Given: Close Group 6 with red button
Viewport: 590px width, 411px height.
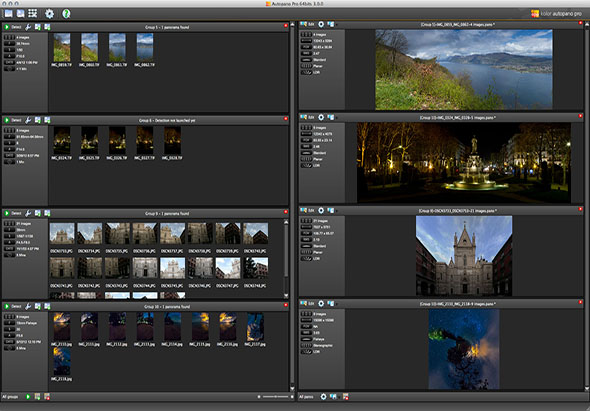Looking at the screenshot, I should pyautogui.click(x=286, y=119).
